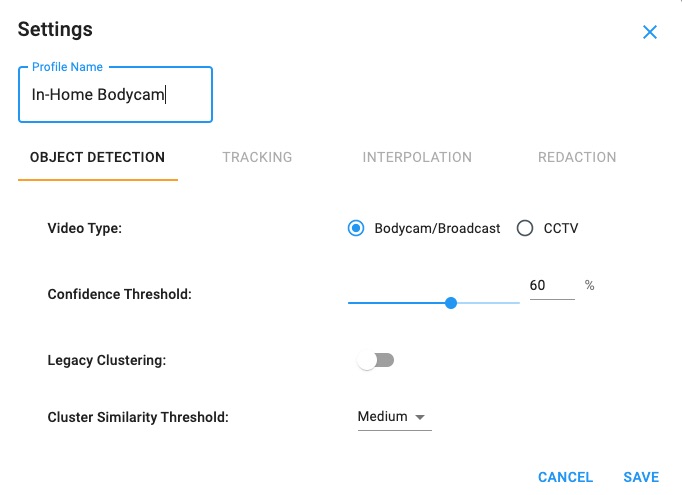
Task: Click the Bodycam/Broadcast option label text
Action: point(437,228)
